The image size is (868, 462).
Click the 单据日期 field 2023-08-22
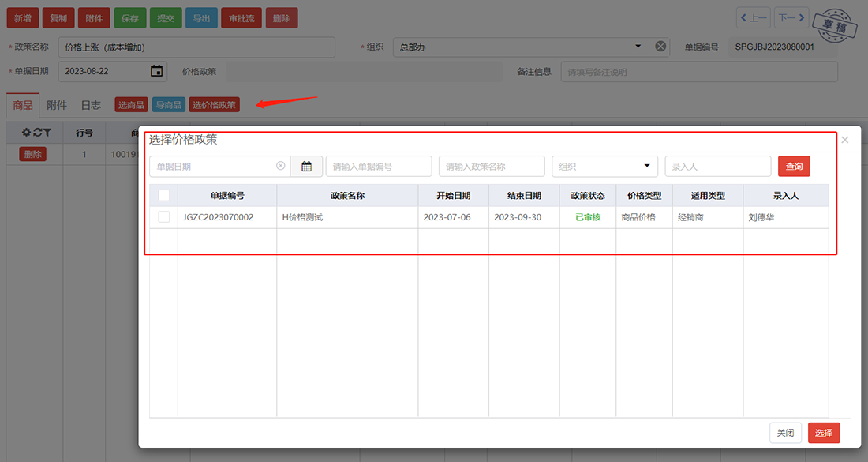(112, 71)
